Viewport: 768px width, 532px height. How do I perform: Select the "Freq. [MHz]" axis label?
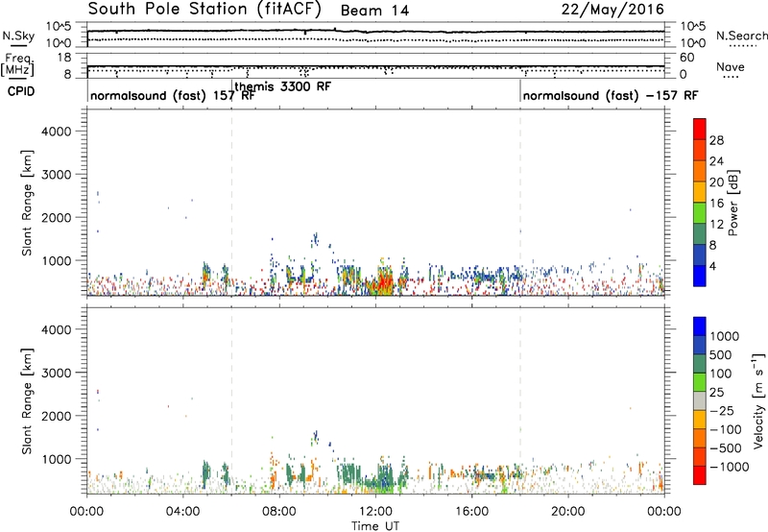(18, 64)
